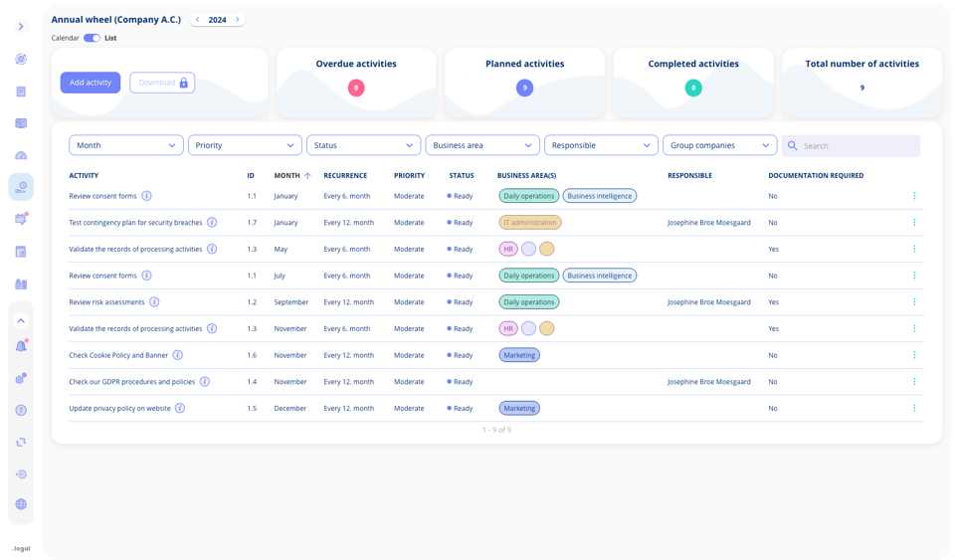
Task: Open the Group companies filter dropdown
Action: (x=720, y=145)
